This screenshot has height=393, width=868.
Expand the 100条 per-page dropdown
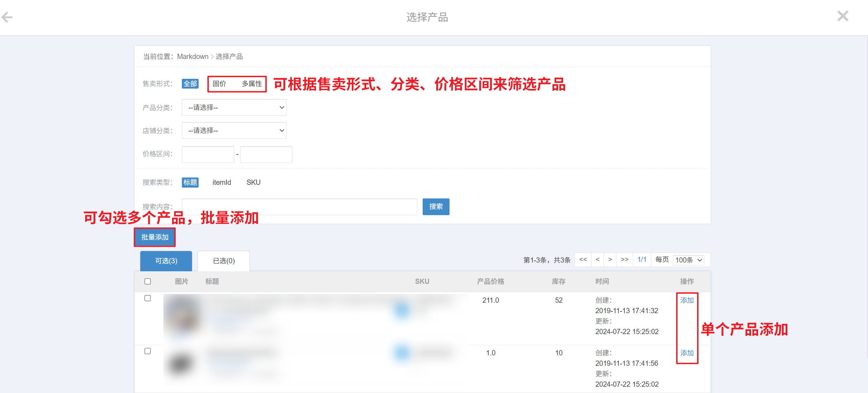(x=688, y=260)
